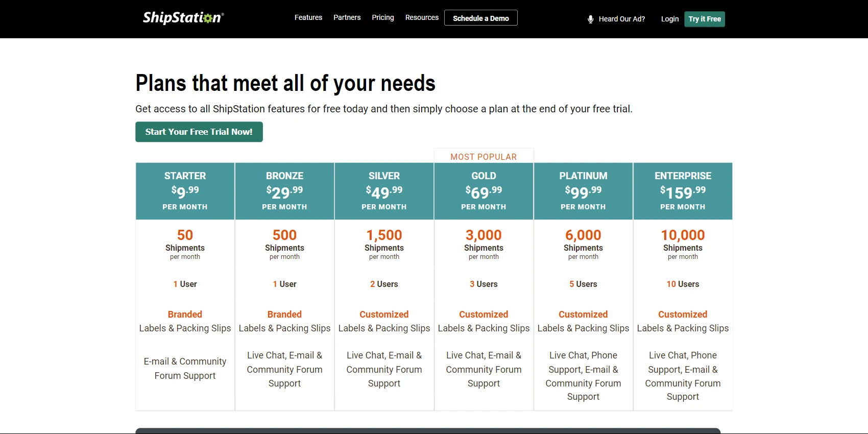
Task: Select the GOLD plan header
Action: 484,191
